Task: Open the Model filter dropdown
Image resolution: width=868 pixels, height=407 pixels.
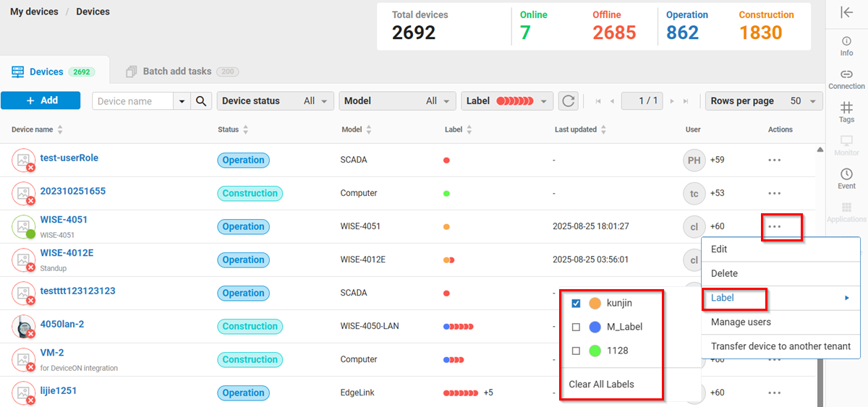Action: (x=397, y=101)
